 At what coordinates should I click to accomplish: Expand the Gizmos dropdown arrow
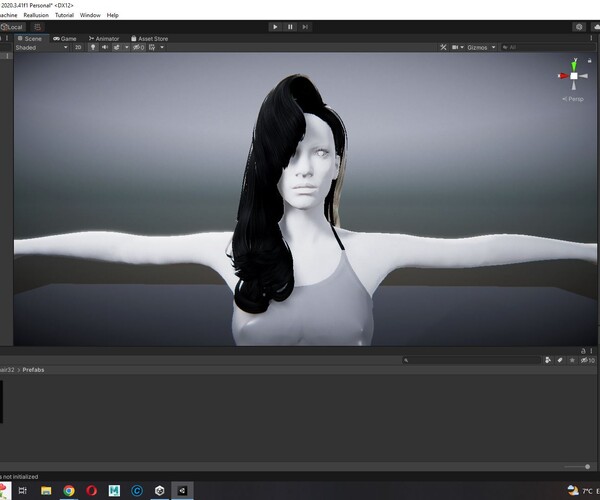pos(494,47)
